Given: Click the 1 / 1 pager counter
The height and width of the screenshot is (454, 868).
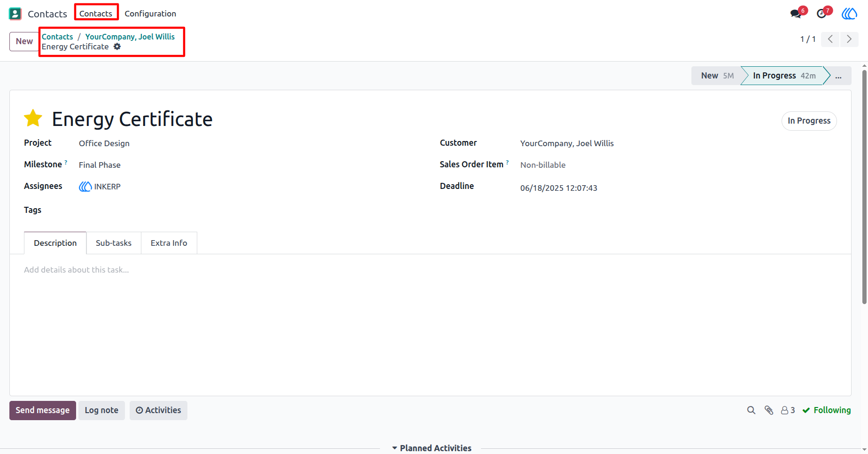Looking at the screenshot, I should click(x=808, y=39).
